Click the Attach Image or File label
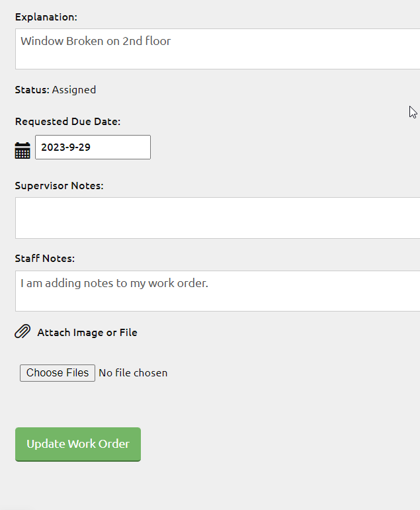This screenshot has height=510, width=420. coord(87,333)
